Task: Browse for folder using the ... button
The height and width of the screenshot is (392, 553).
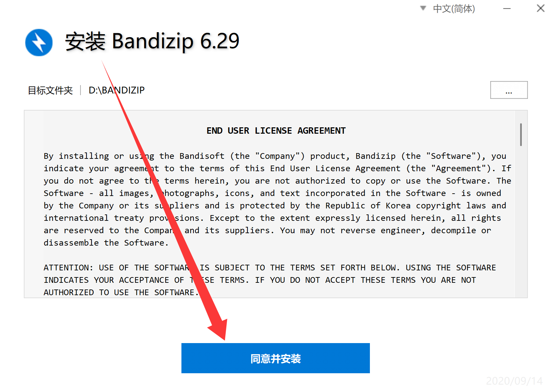Action: pyautogui.click(x=509, y=90)
